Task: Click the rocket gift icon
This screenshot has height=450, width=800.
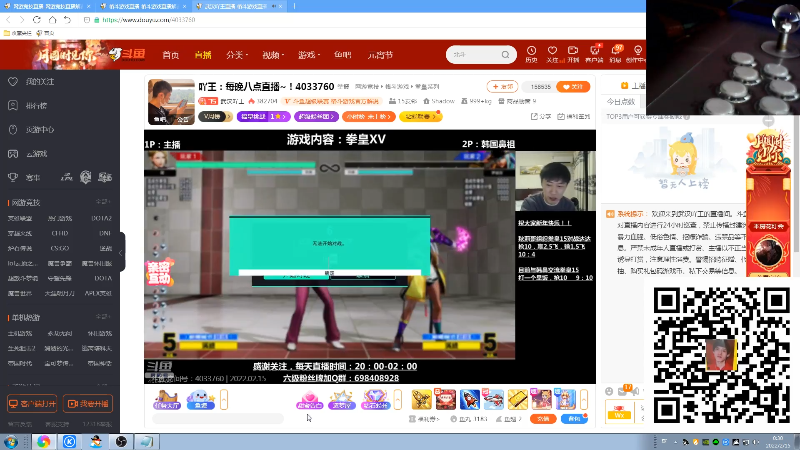Action: [x=469, y=399]
